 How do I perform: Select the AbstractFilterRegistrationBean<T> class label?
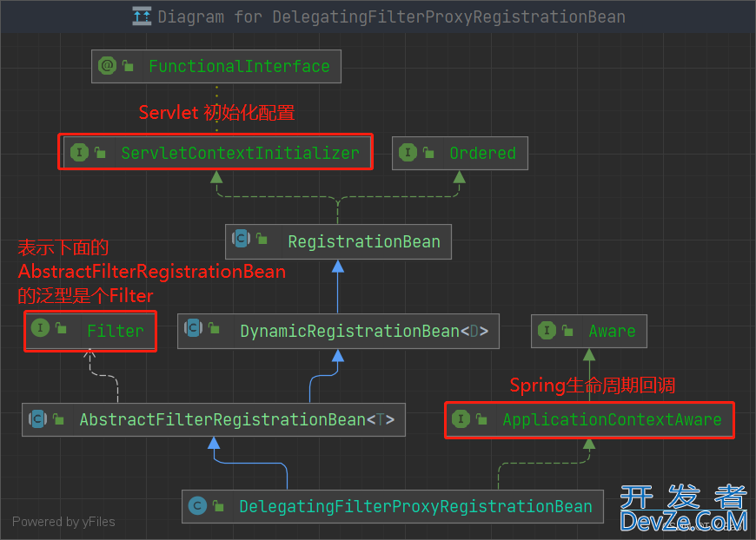(x=236, y=419)
